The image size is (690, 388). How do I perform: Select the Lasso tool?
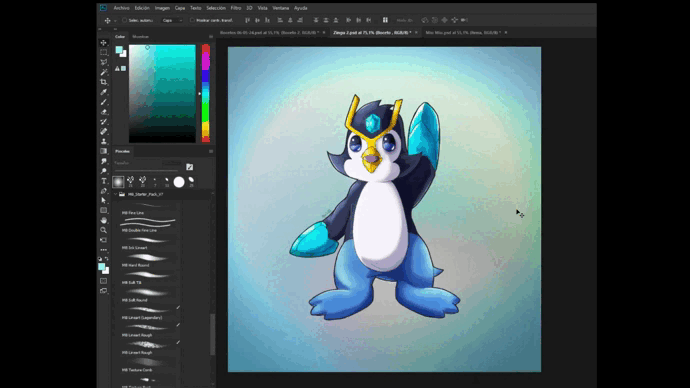(x=103, y=62)
